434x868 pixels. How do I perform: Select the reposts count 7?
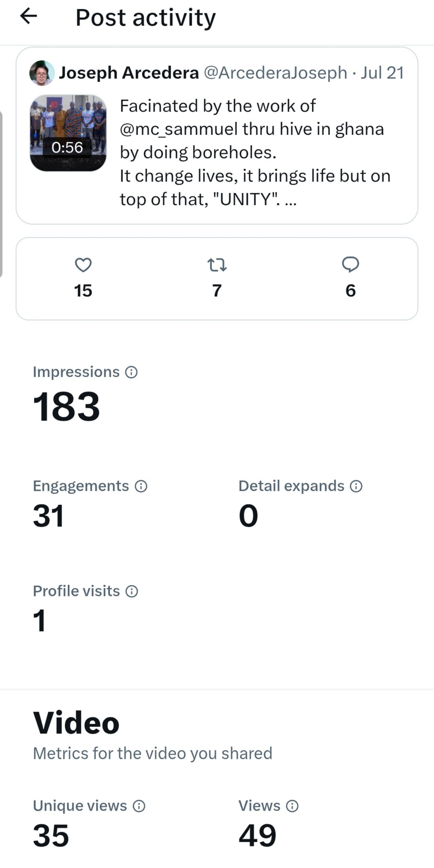point(217,291)
